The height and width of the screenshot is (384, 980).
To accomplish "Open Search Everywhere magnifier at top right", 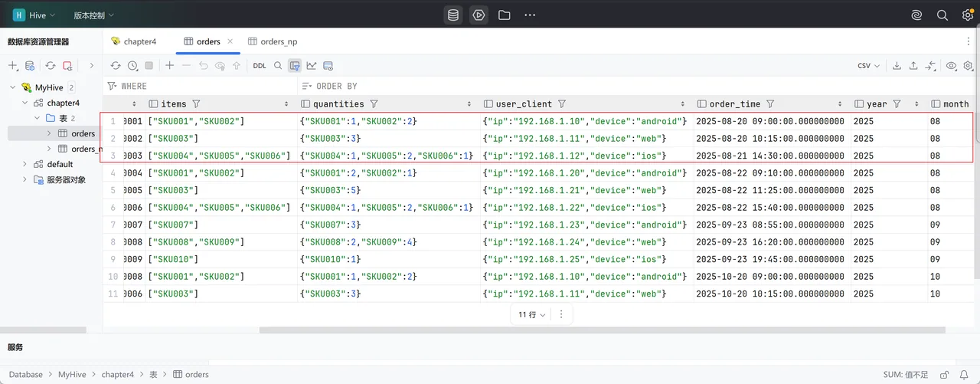I will [x=942, y=15].
